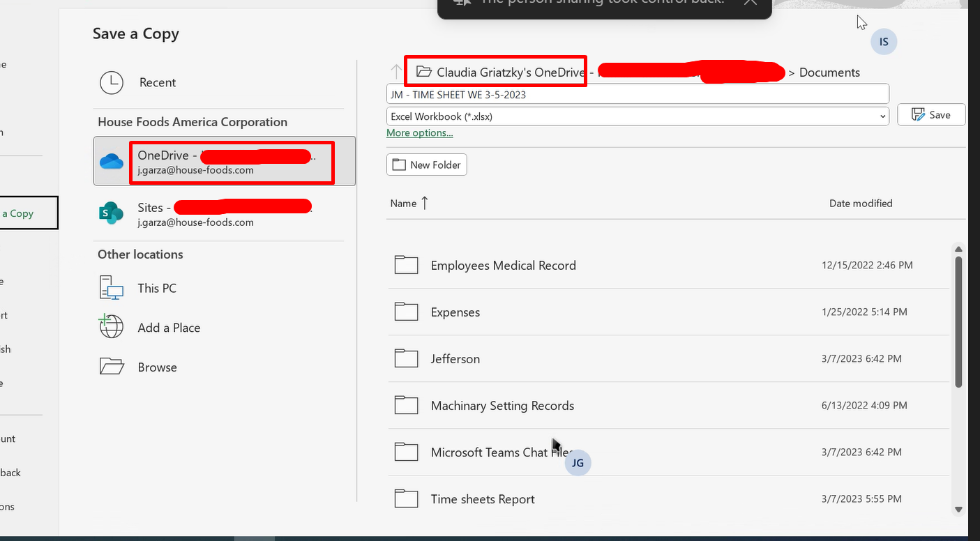Click the New Folder button

(426, 165)
